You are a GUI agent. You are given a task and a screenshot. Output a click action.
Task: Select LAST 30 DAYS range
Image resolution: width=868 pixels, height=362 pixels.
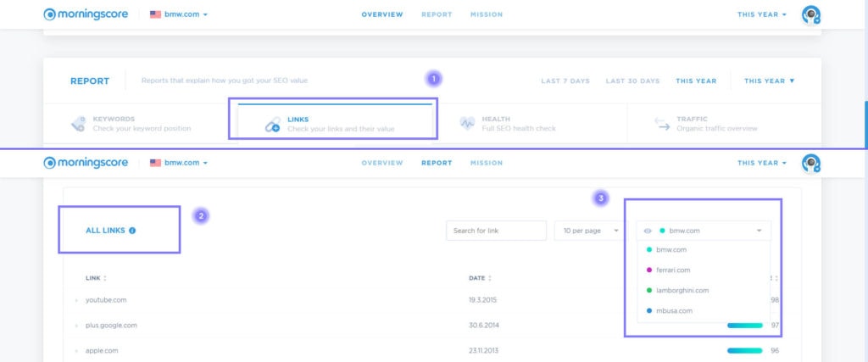coord(632,81)
